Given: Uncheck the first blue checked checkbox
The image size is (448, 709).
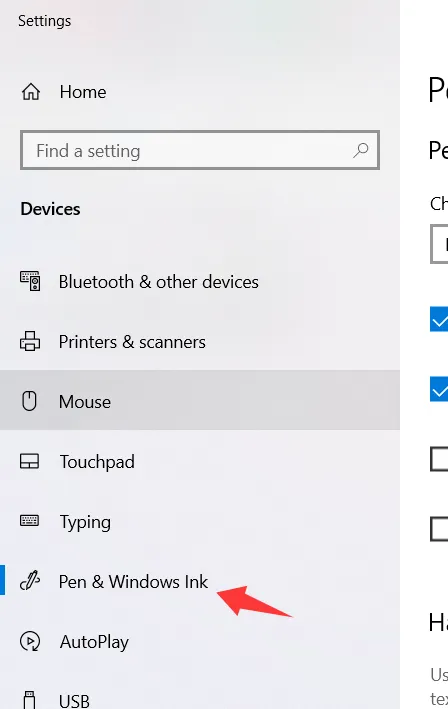Looking at the screenshot, I should click(439, 319).
